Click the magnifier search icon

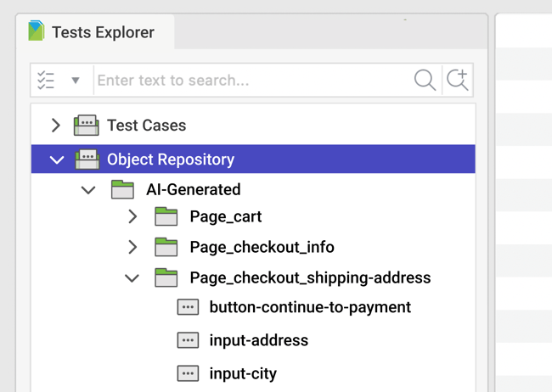click(x=425, y=80)
